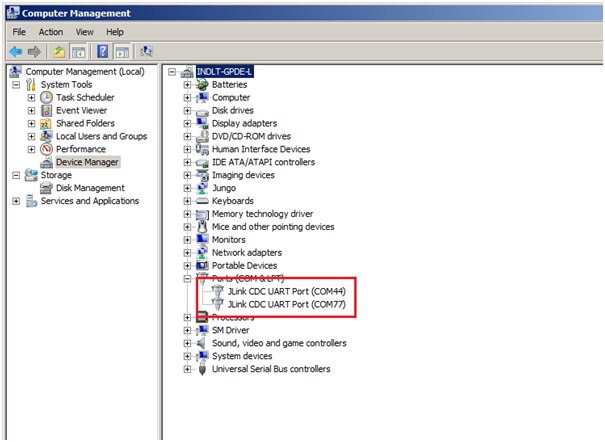Select the Jungo category
Image resolution: width=605 pixels, height=442 pixels.
click(x=224, y=188)
